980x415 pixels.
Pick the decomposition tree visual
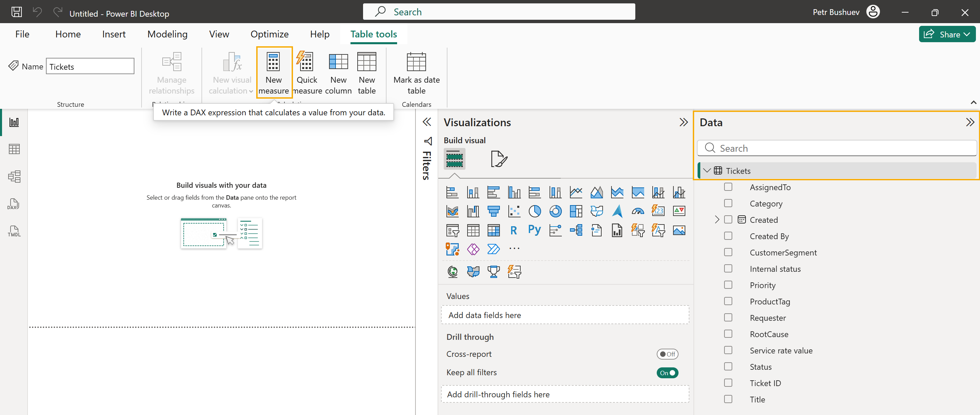pyautogui.click(x=576, y=230)
